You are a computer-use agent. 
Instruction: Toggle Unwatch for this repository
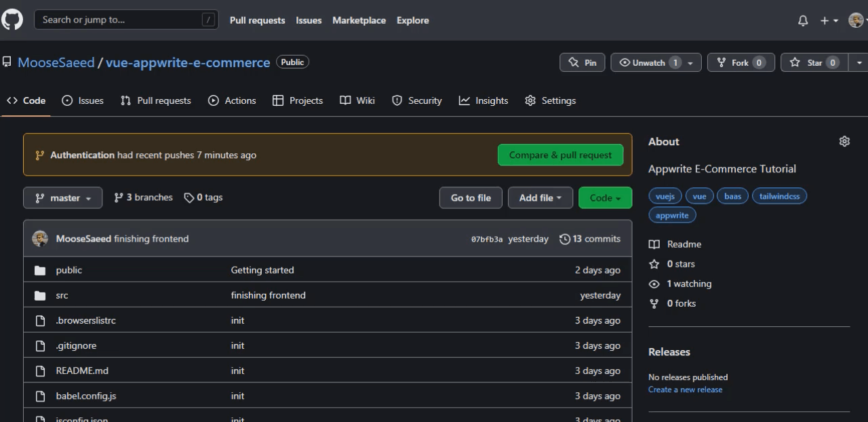pos(649,62)
